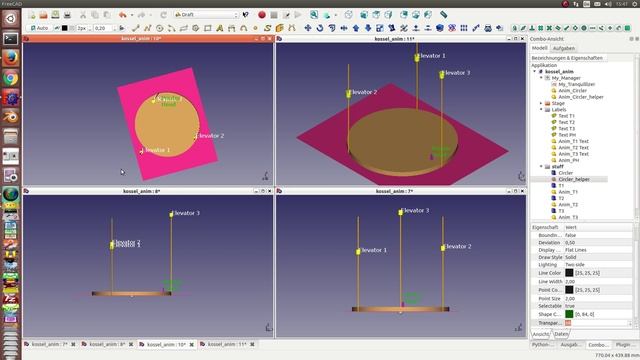The height and width of the screenshot is (360, 640).
Task: Select the Draft Rotate tool
Action: pos(320,28)
